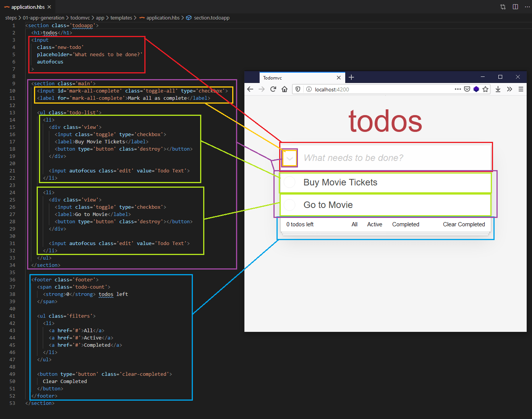Open the templates breadcrumb dropdown
The width and height of the screenshot is (532, 419).
click(121, 18)
